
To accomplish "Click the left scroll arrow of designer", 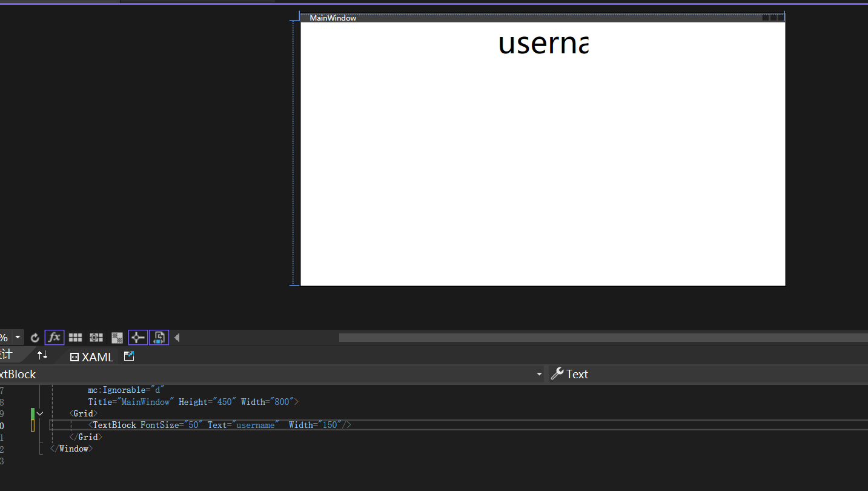I will click(x=177, y=338).
